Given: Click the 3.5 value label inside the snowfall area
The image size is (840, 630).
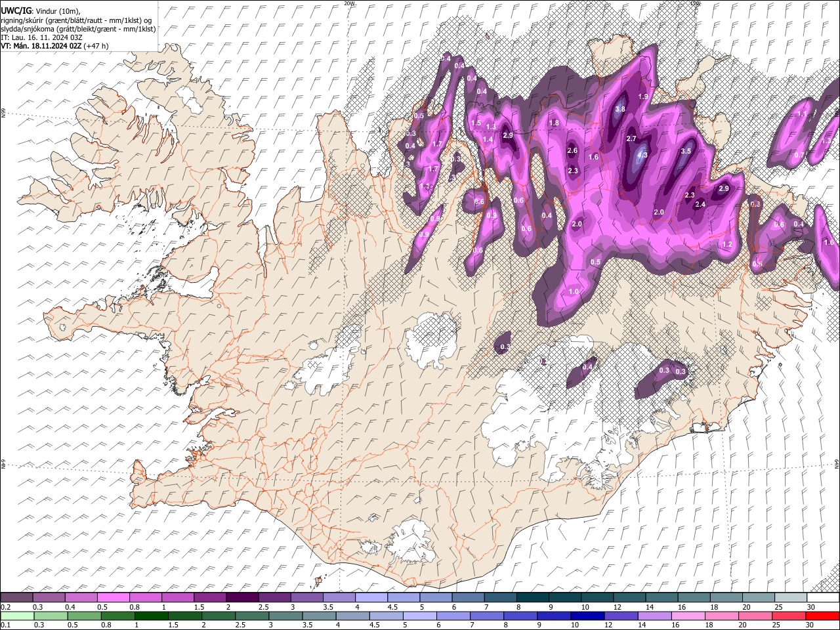Looking at the screenshot, I should coord(686,151).
